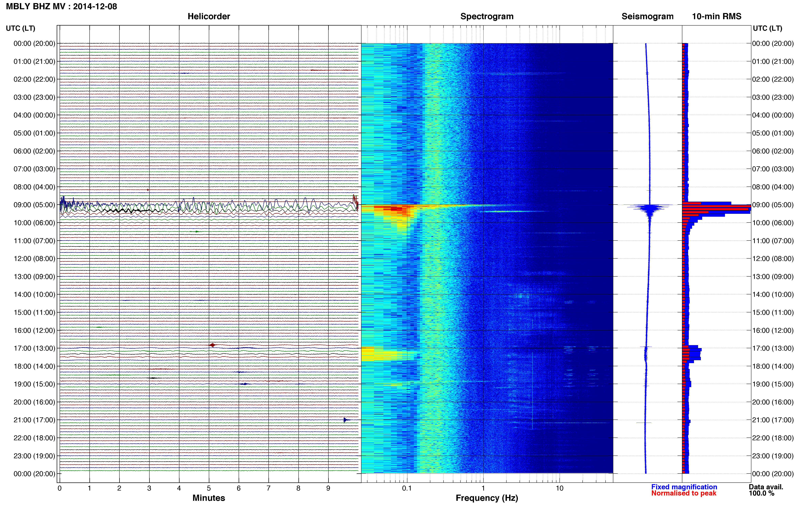Click minute tick label '9' on helicorder axis

pos(328,488)
